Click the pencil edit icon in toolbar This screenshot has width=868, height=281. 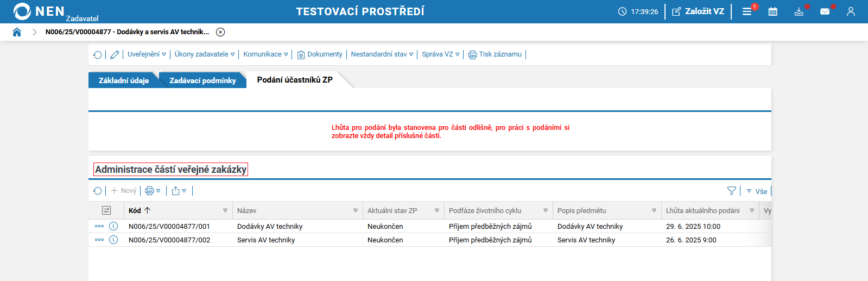pos(115,54)
